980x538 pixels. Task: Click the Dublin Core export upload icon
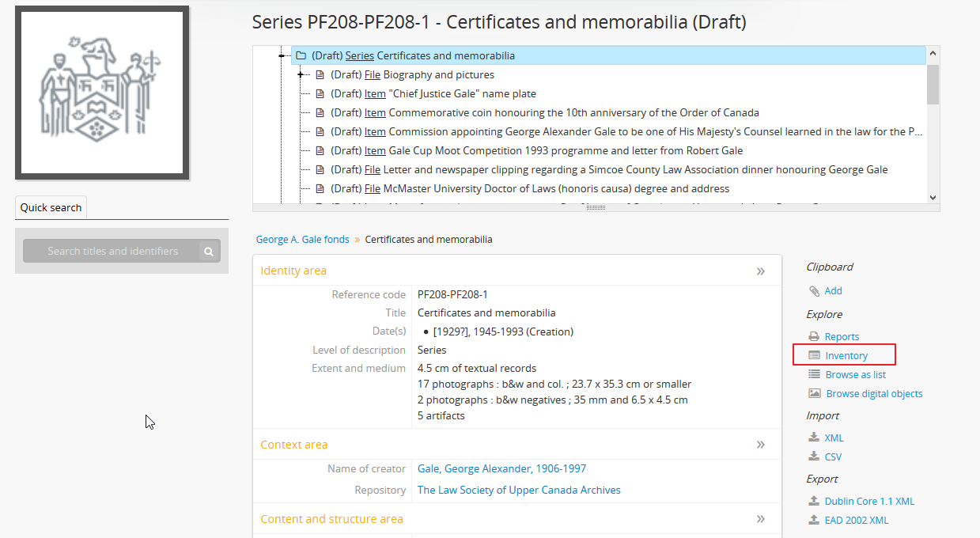[814, 502]
